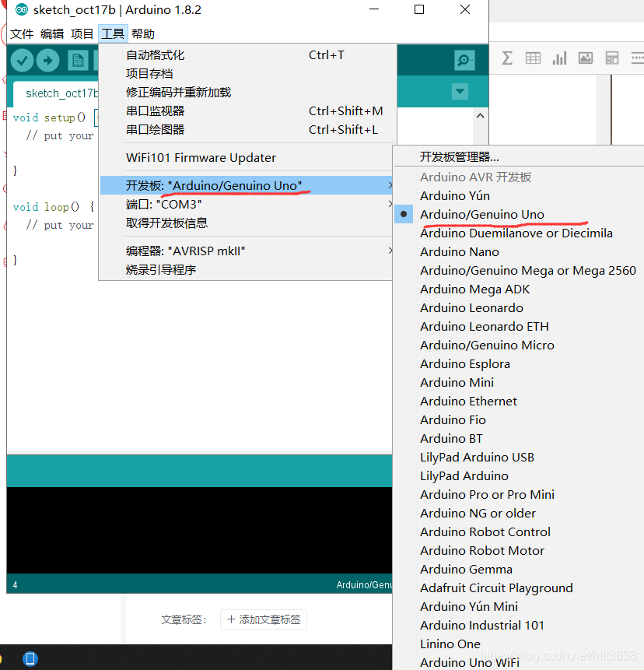Image resolution: width=644 pixels, height=670 pixels.
Task: Open 开发板管理器... entry
Action: click(519, 157)
